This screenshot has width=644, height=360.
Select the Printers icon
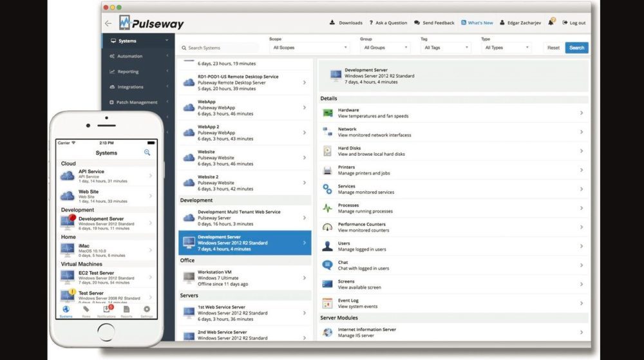click(328, 171)
